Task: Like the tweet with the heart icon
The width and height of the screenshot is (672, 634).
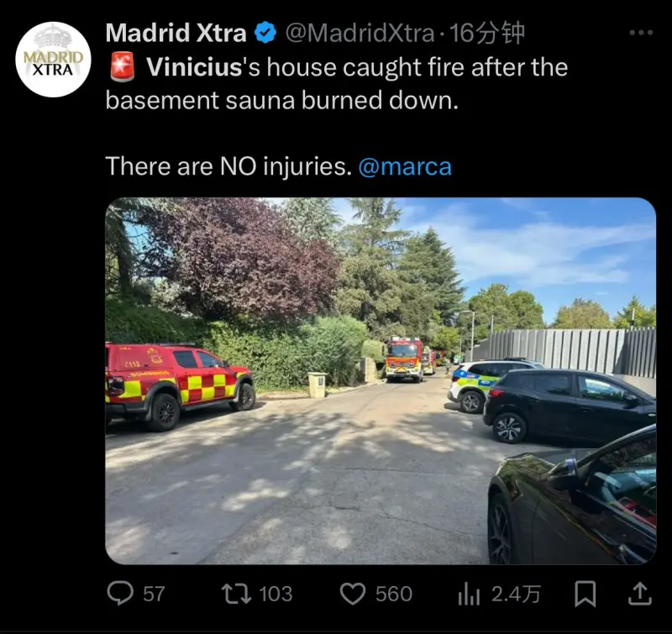Action: tap(352, 595)
